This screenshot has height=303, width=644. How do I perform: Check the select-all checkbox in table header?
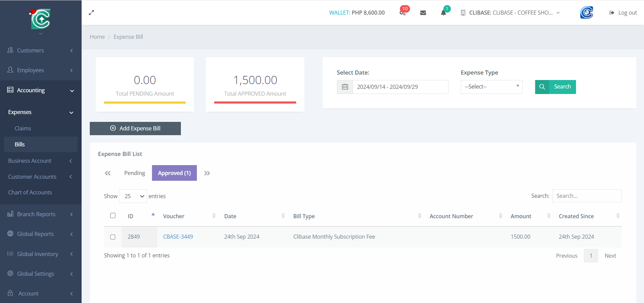[113, 216]
